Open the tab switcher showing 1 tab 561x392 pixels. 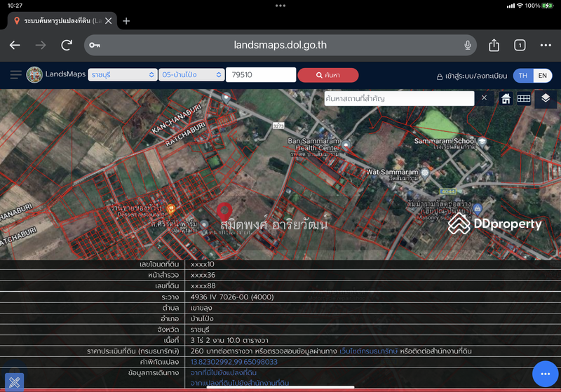coord(520,45)
